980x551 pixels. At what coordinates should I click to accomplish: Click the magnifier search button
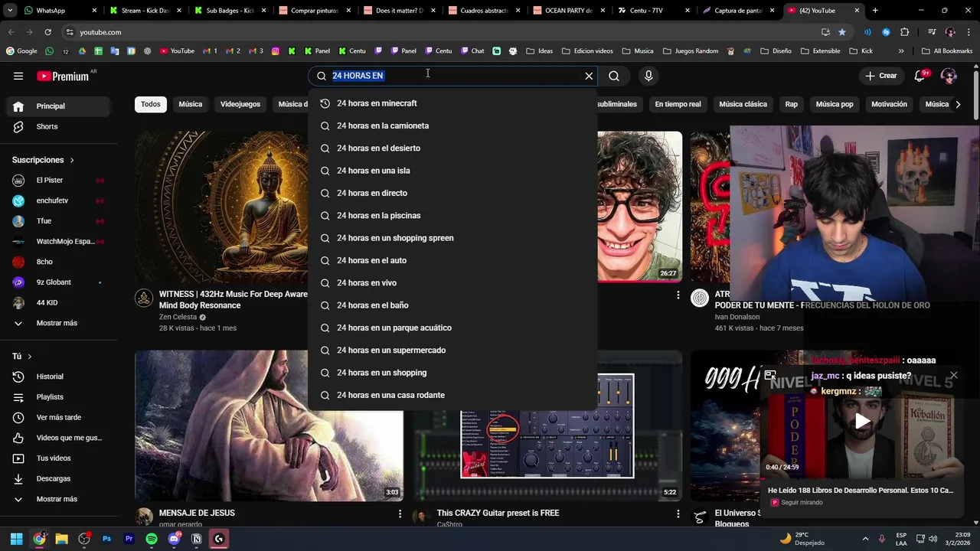coord(614,76)
